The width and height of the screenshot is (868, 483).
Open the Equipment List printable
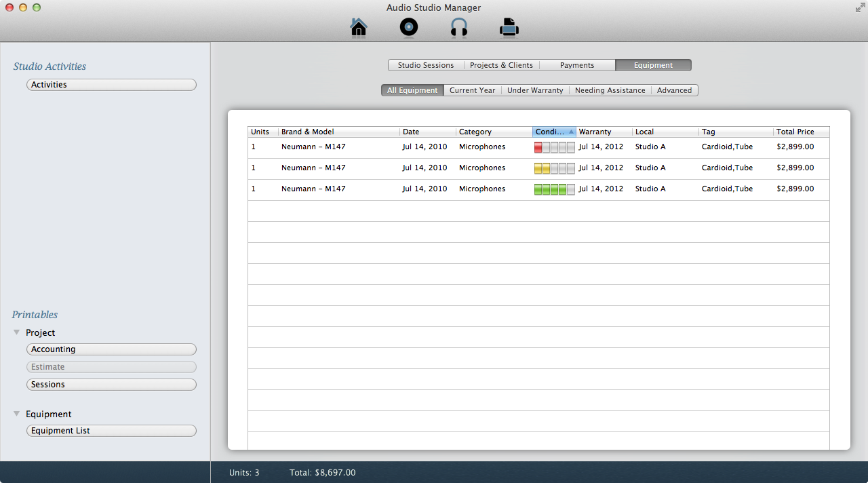pos(111,431)
